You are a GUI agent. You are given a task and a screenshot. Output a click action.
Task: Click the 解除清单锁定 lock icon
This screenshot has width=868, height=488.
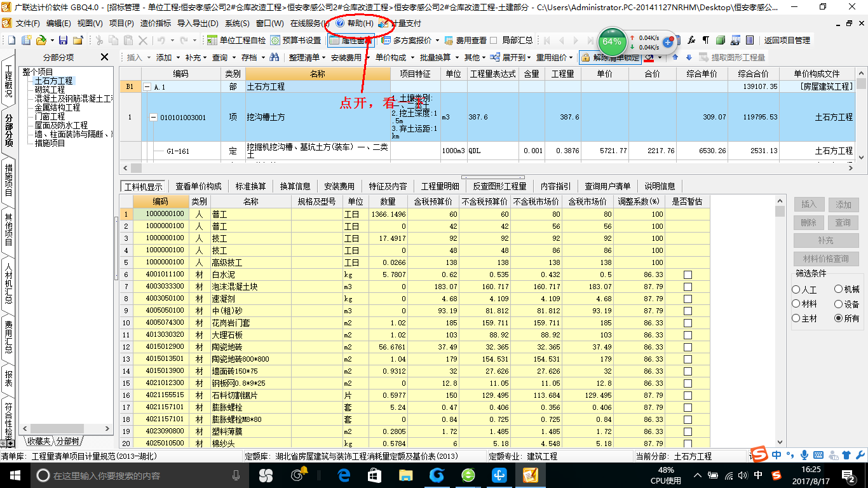coord(587,57)
